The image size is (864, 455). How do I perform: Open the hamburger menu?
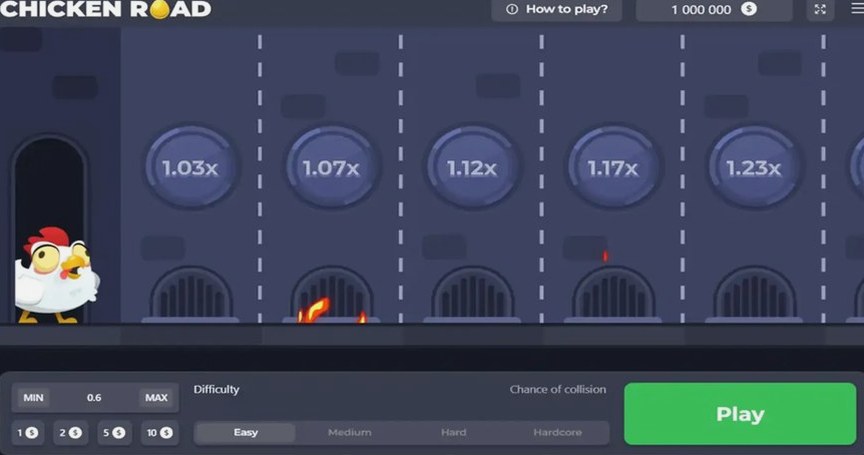tap(857, 9)
